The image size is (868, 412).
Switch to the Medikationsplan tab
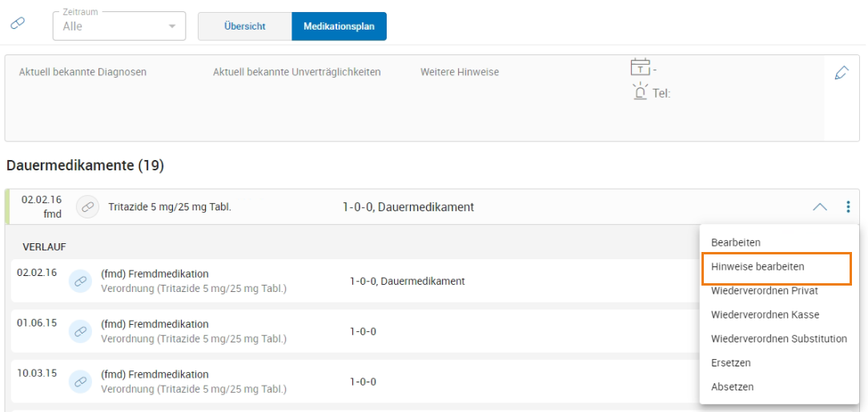(339, 26)
